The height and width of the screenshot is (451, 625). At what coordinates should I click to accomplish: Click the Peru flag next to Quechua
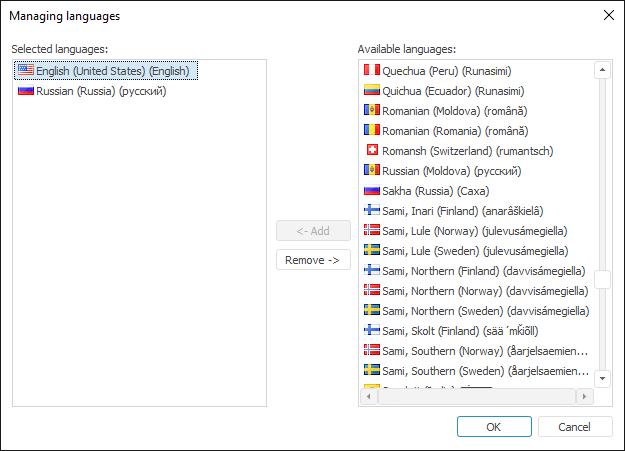pyautogui.click(x=371, y=71)
